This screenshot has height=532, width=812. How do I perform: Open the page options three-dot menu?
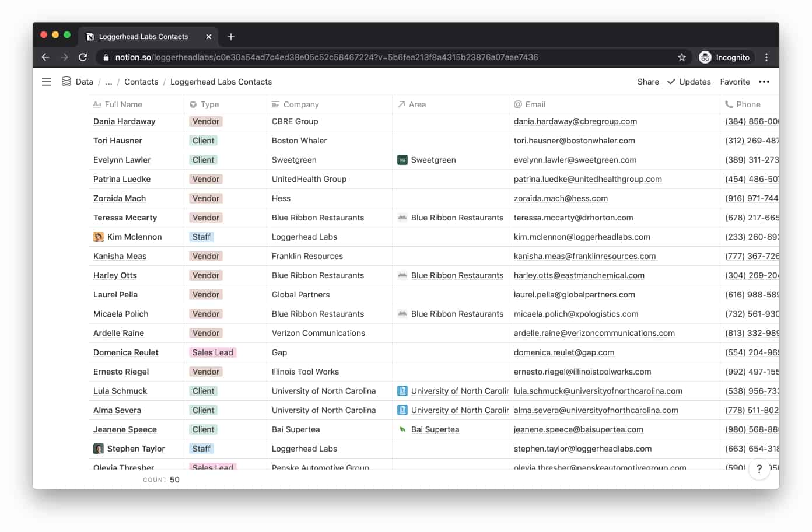(764, 82)
